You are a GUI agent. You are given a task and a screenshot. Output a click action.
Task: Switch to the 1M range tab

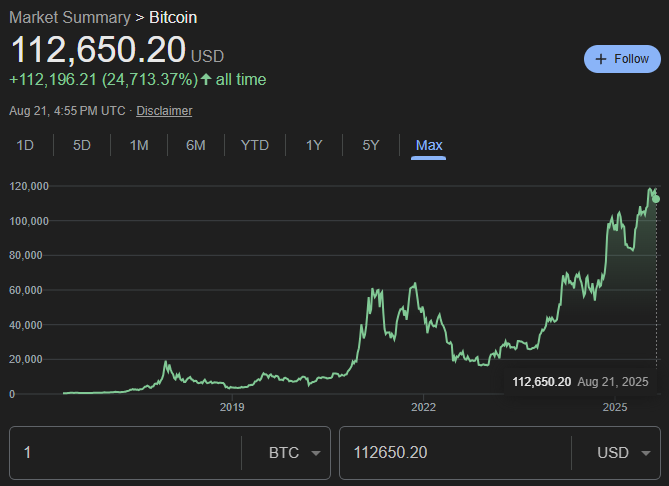pos(139,146)
